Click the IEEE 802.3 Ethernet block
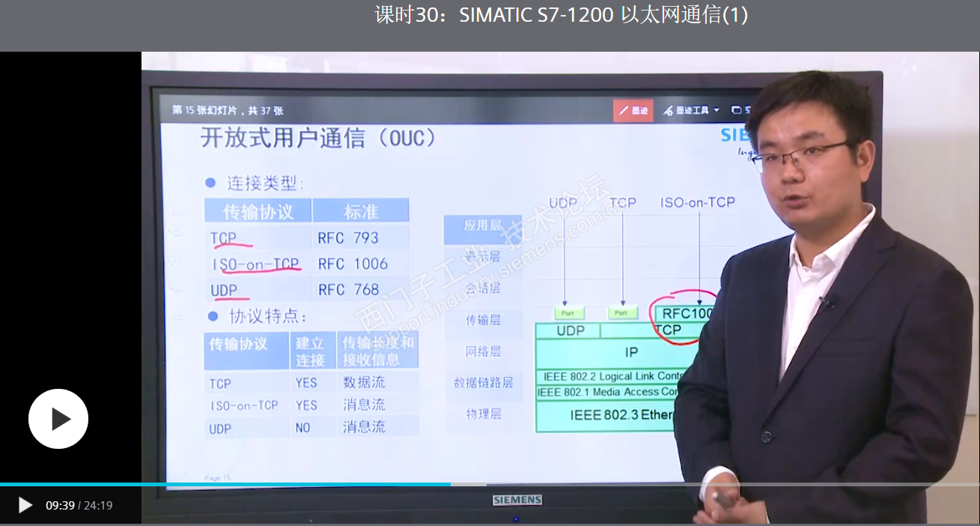The width and height of the screenshot is (980, 526). (x=606, y=415)
